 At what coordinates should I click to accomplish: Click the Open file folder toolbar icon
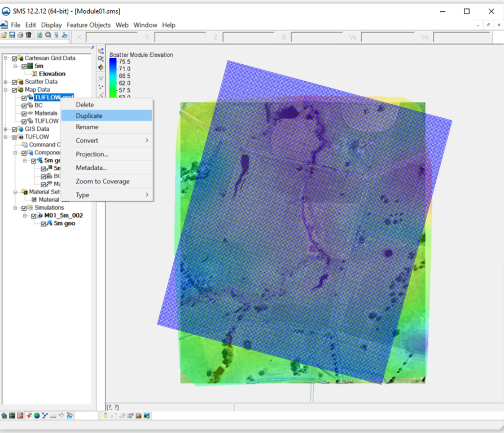[4, 35]
